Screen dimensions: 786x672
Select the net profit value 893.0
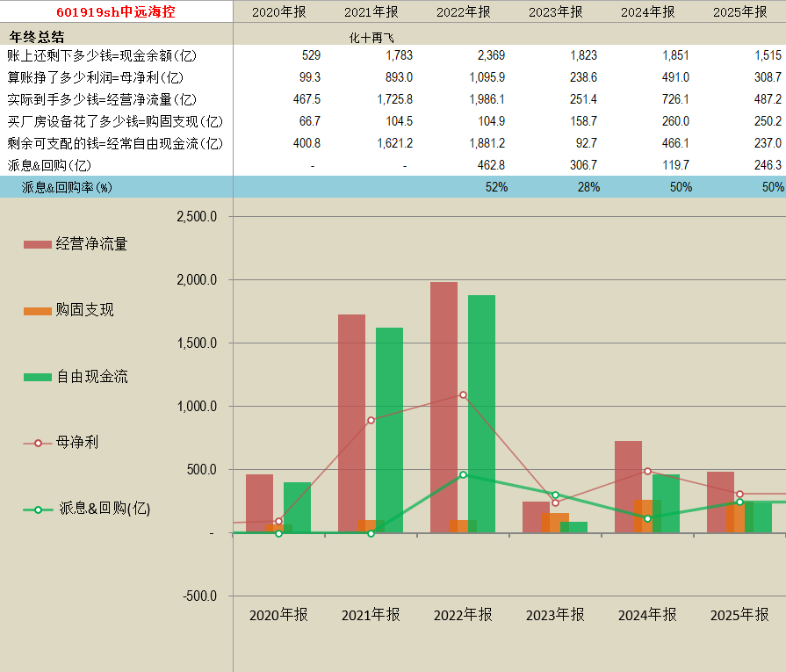[399, 77]
